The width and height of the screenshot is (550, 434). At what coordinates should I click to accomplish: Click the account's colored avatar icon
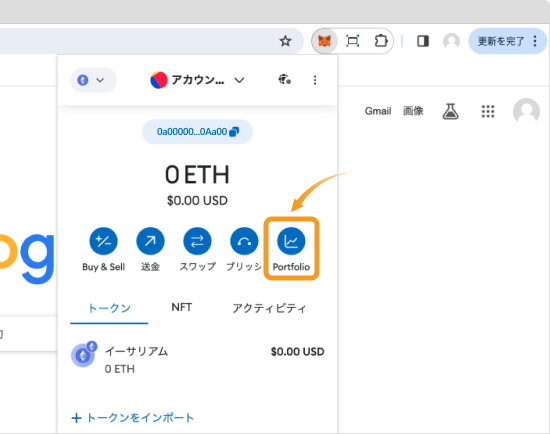[x=159, y=80]
